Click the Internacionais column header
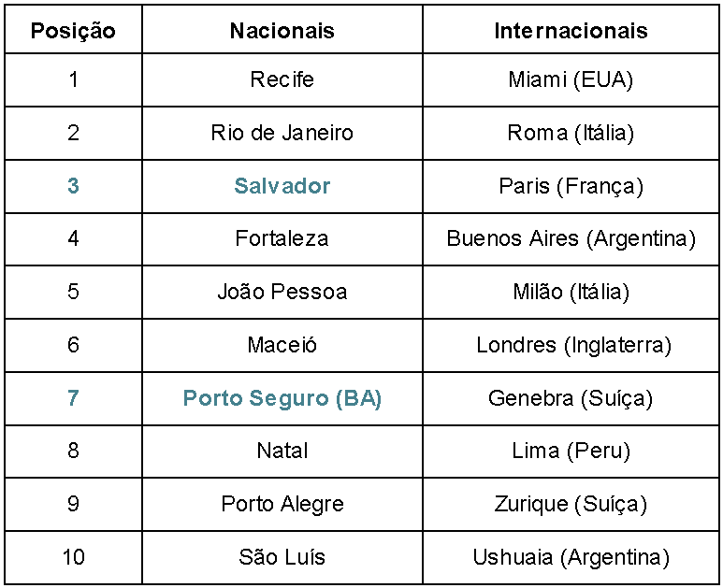The height and width of the screenshot is (588, 723). click(571, 31)
